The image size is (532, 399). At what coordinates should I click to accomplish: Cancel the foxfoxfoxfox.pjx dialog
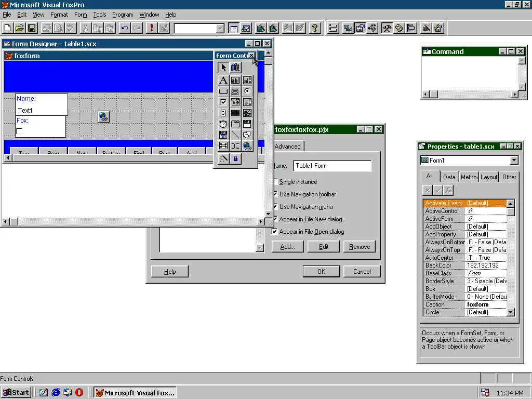362,271
